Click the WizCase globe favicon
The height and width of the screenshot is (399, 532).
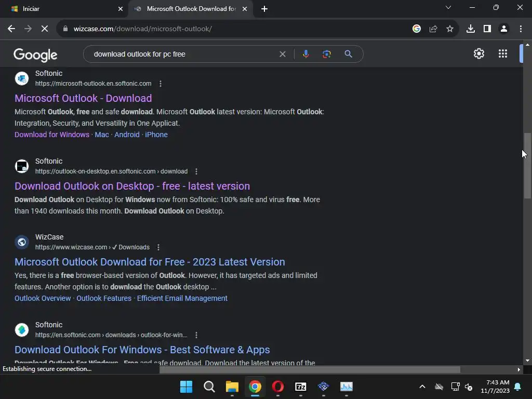coord(22,242)
